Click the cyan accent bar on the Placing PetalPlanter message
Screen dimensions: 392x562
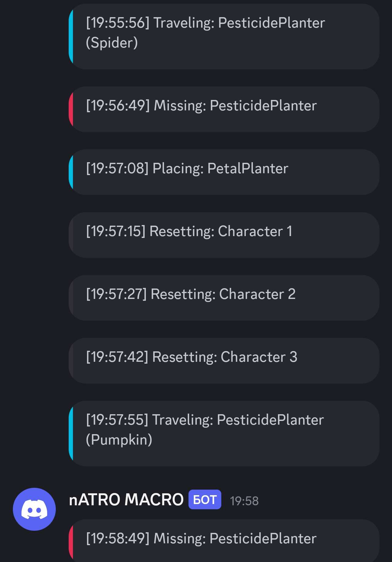point(72,172)
